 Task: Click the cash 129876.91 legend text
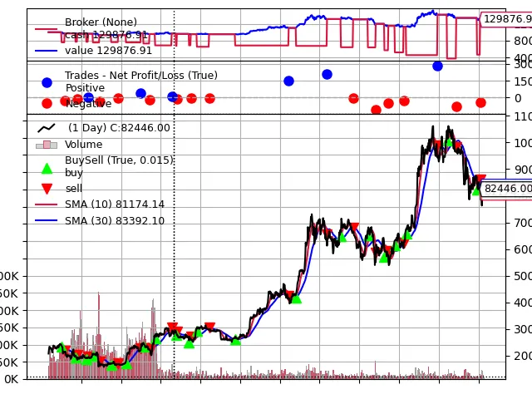click(106, 35)
